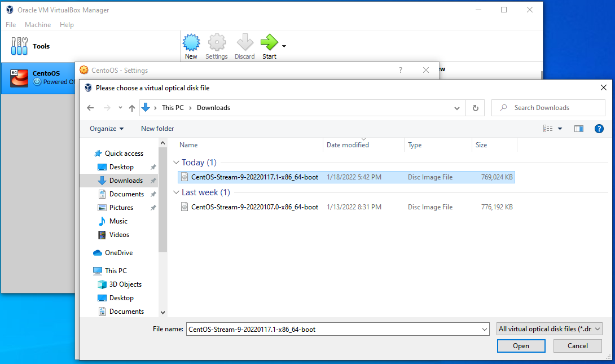
Task: Click the Cancel button
Action: point(577,345)
